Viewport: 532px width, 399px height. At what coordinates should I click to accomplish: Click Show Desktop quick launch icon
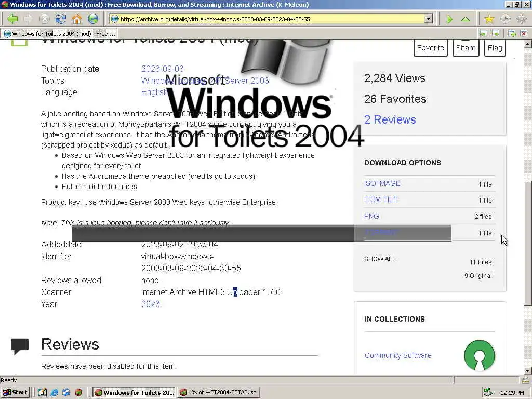(42, 393)
